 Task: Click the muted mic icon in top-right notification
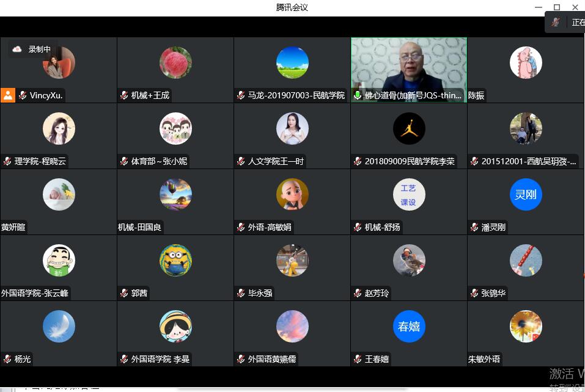click(555, 23)
